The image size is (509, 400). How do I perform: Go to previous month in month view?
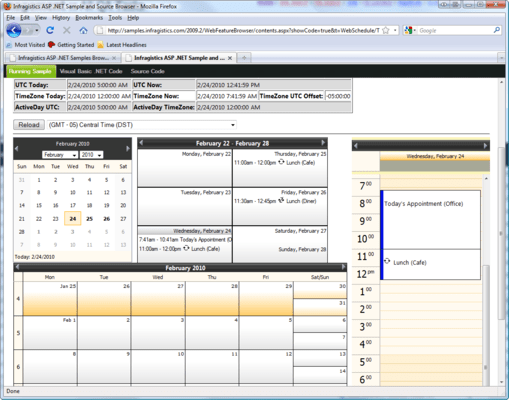coord(17,267)
